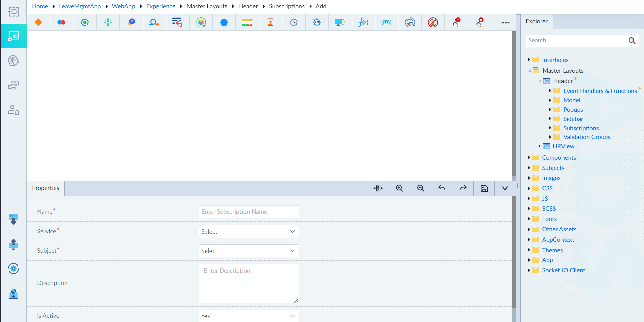Open the toolbar overflow three-dots menu
Viewport: 644px width, 322px height.
click(x=506, y=22)
